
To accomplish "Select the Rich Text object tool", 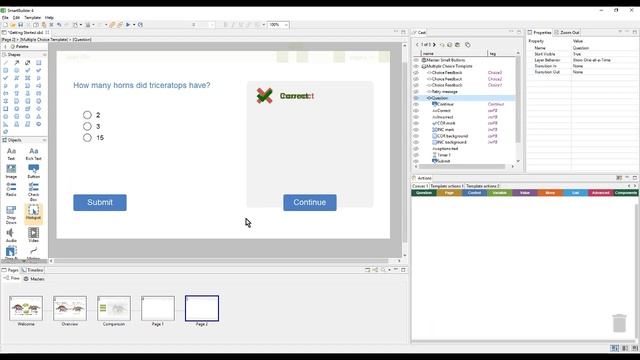I will 33,153.
